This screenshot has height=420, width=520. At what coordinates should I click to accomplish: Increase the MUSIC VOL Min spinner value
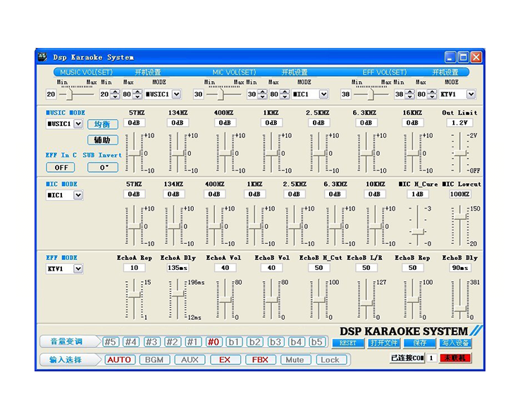pyautogui.click(x=115, y=92)
